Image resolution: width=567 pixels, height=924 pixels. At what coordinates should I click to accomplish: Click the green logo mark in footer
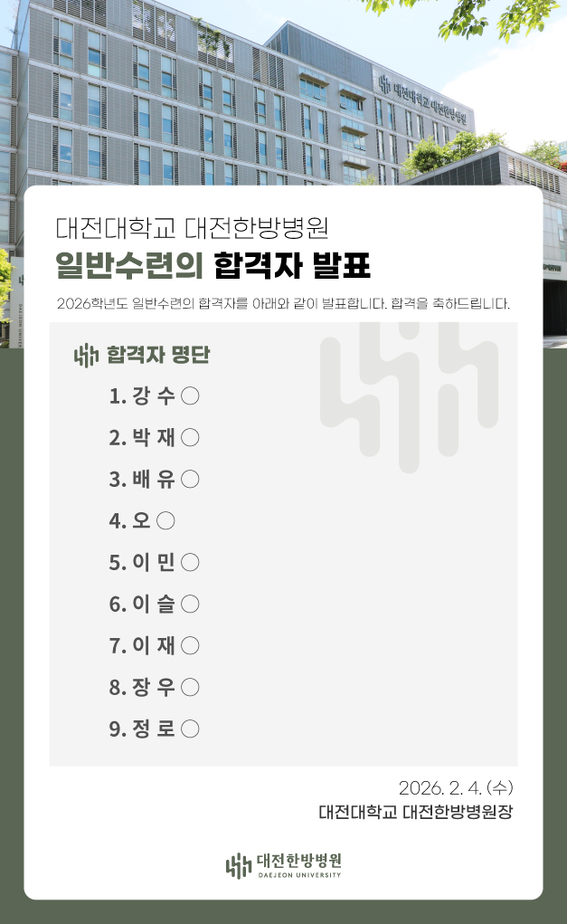pos(238,865)
